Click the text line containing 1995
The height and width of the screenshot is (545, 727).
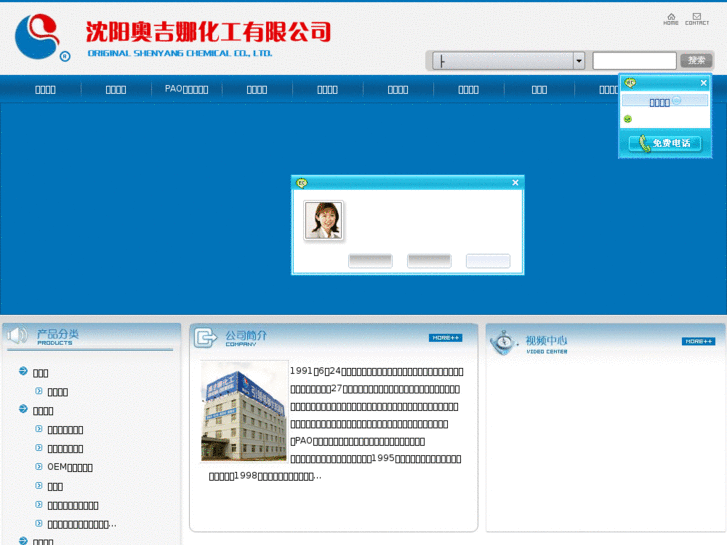pos(376,458)
